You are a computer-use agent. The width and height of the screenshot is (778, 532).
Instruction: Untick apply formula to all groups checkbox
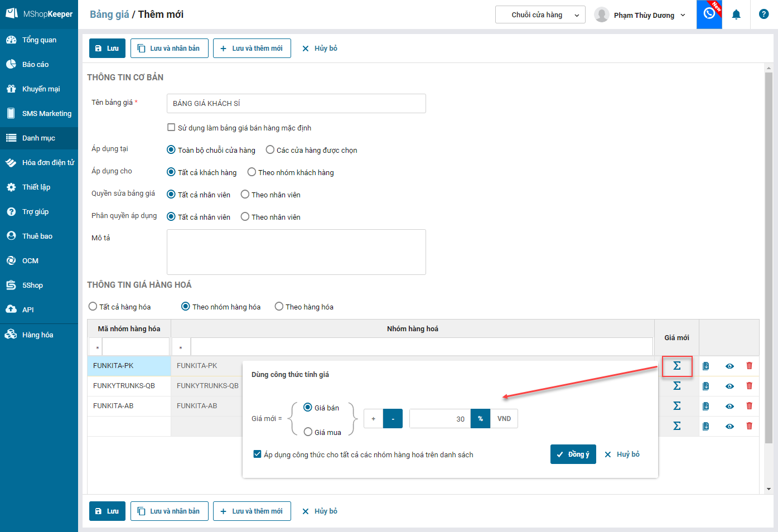click(x=257, y=454)
